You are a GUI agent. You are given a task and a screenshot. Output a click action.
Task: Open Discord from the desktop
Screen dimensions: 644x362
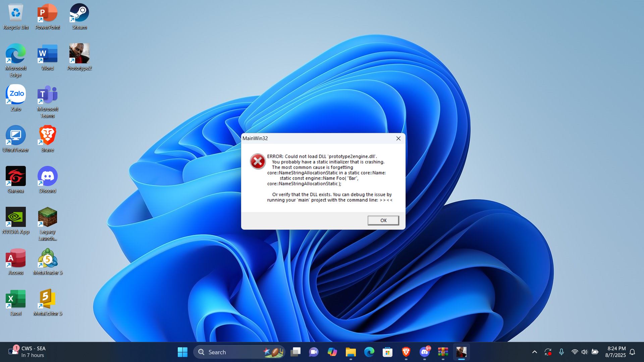click(x=47, y=176)
